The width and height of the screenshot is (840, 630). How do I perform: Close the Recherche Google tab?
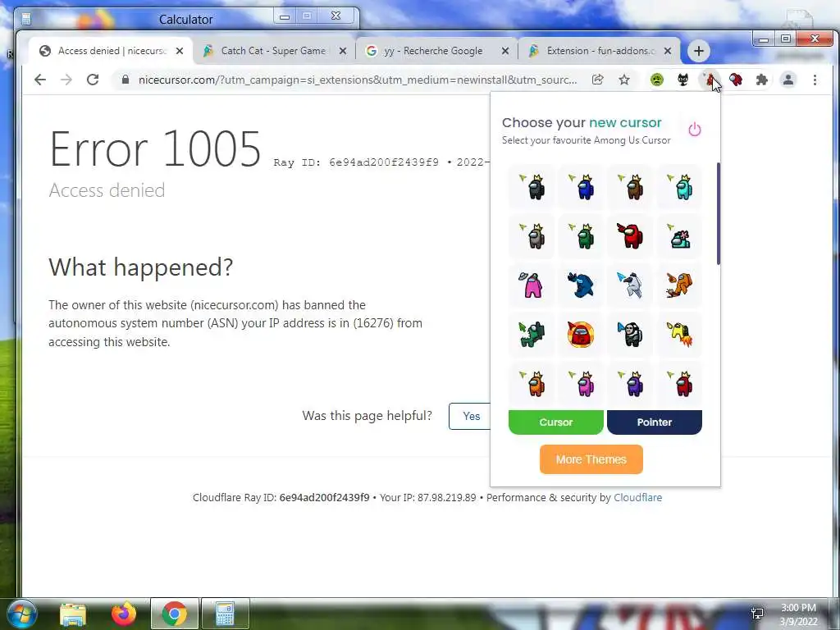pyautogui.click(x=505, y=51)
